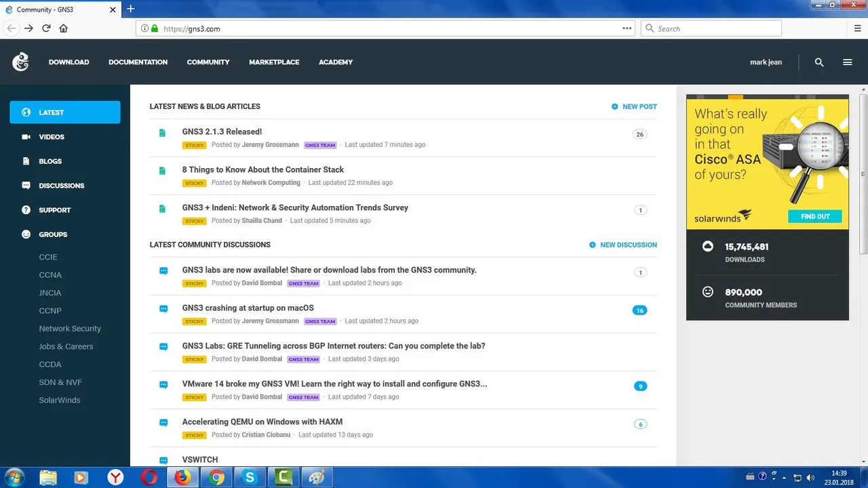Open the CCNA group
Image resolution: width=868 pixels, height=488 pixels.
click(50, 275)
